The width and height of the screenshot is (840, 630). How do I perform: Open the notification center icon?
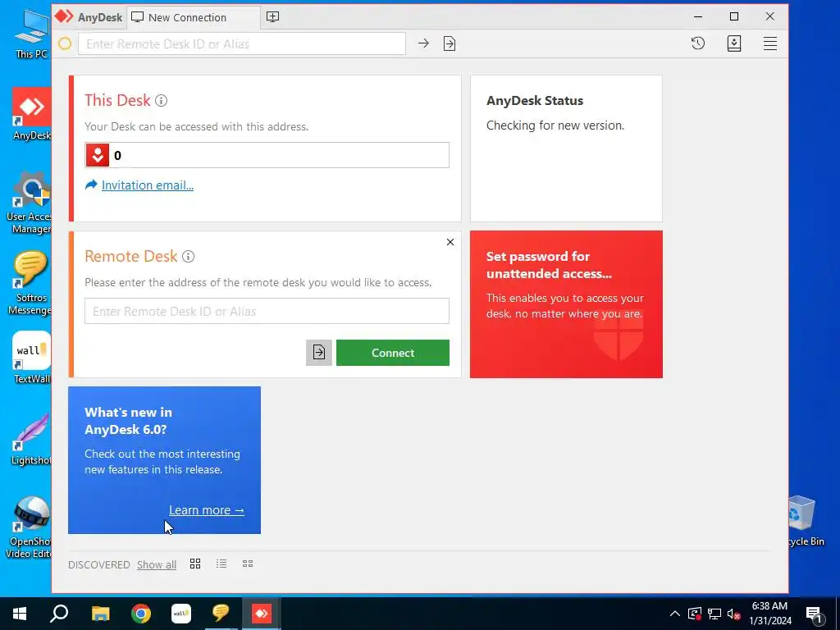(814, 614)
